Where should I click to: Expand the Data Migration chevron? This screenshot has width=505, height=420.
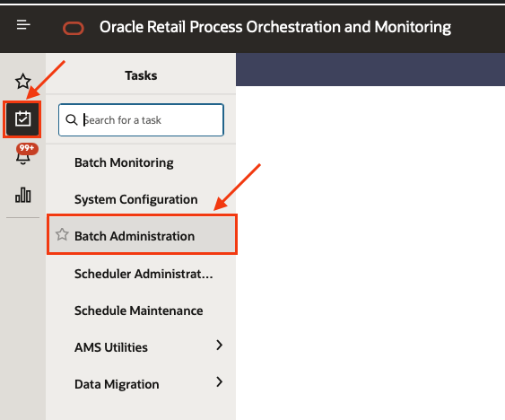click(x=220, y=381)
